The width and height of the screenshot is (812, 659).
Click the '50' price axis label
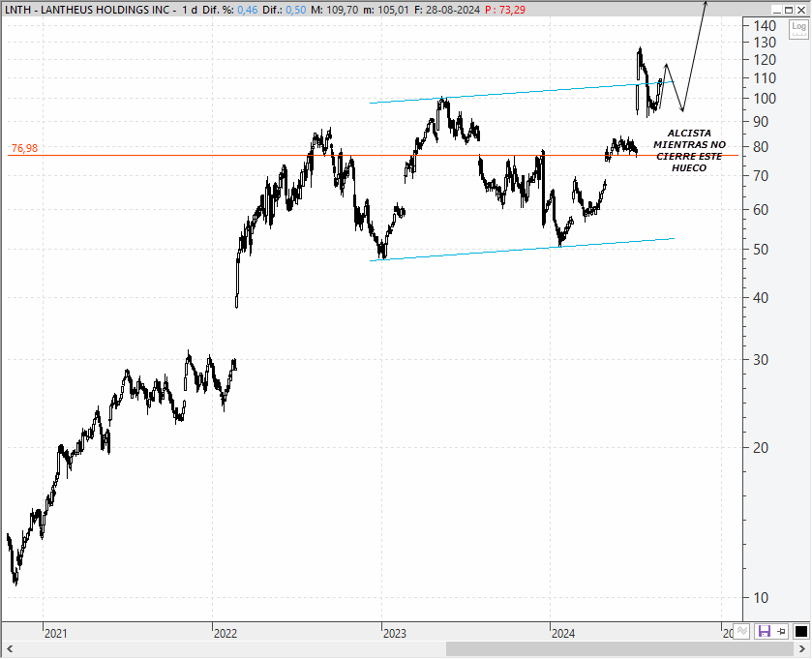[x=761, y=249]
